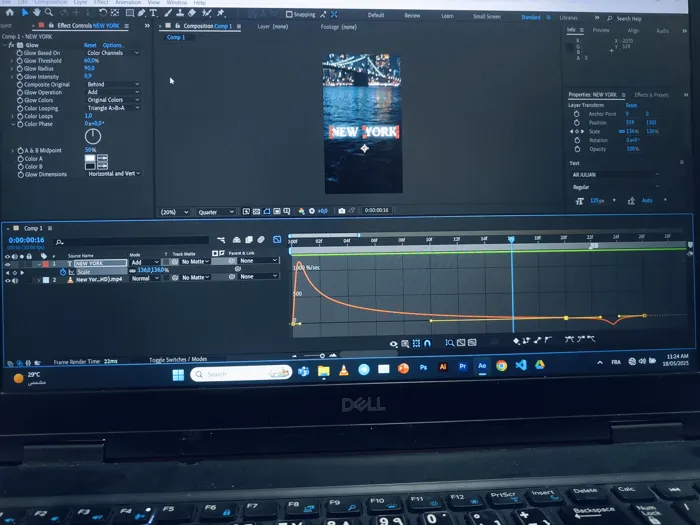Enable the Snapping checkbox
The width and height of the screenshot is (700, 525).
[x=290, y=15]
